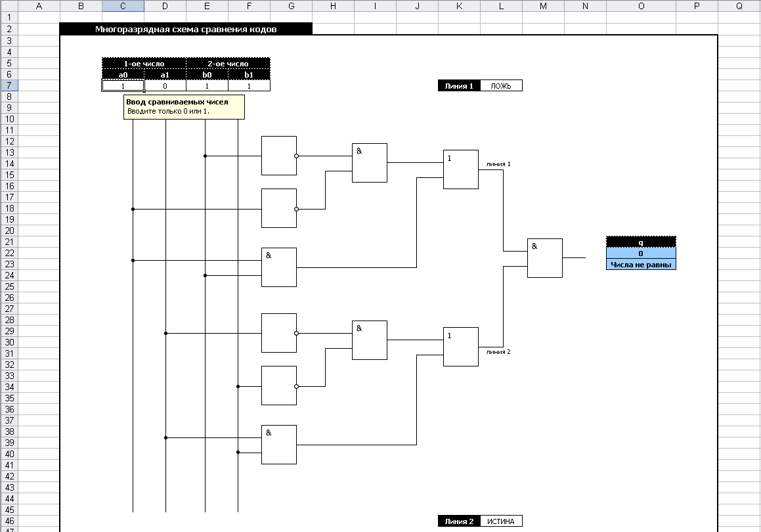Click the 'a0' label cell
Image resolution: width=761 pixels, height=532 pixels.
pyautogui.click(x=123, y=75)
